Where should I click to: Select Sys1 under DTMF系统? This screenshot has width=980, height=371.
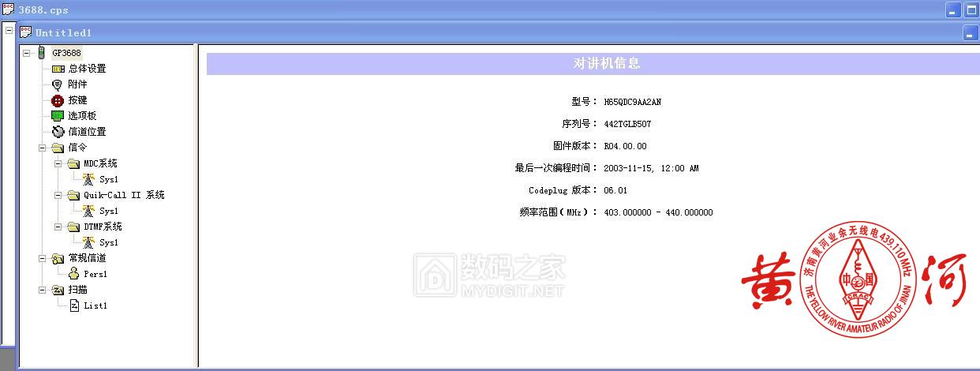tap(109, 242)
